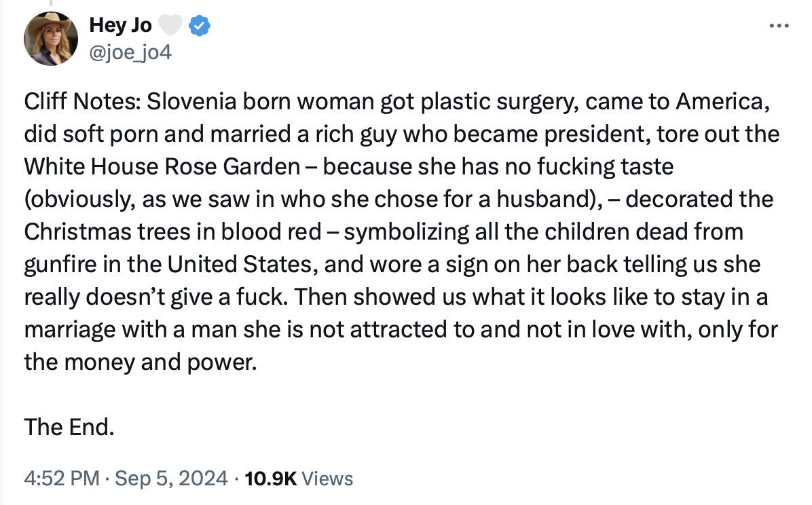Open the Hey Jo display name
The width and height of the screenshot is (812, 505).
coord(120,25)
